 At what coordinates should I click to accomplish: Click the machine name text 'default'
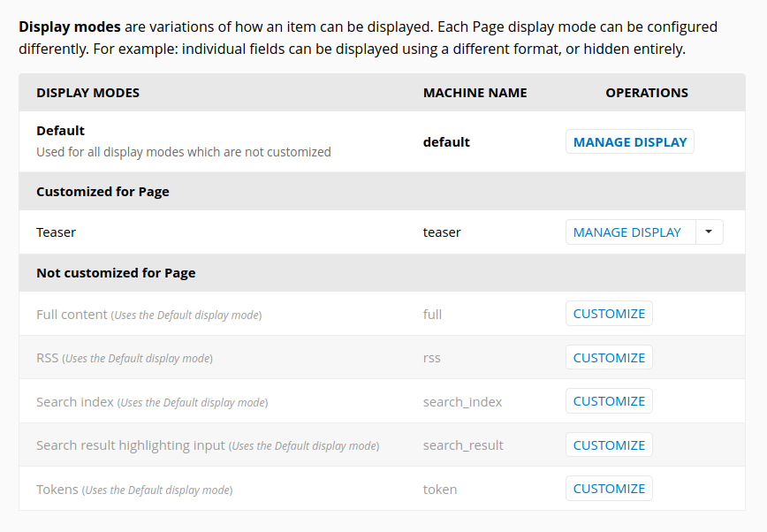click(446, 141)
